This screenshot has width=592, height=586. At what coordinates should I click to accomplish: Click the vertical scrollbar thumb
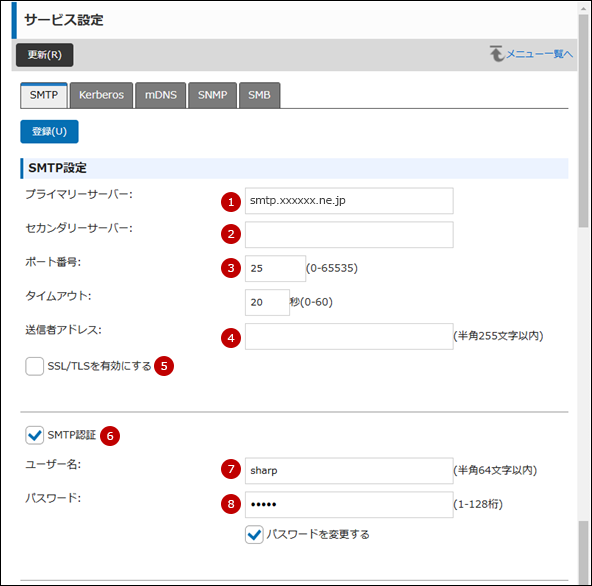point(584,121)
